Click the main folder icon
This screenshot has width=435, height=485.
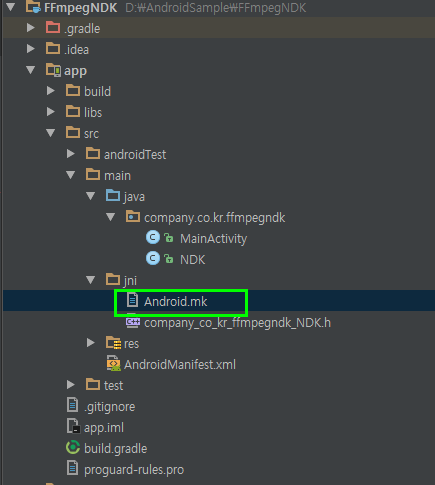93,174
